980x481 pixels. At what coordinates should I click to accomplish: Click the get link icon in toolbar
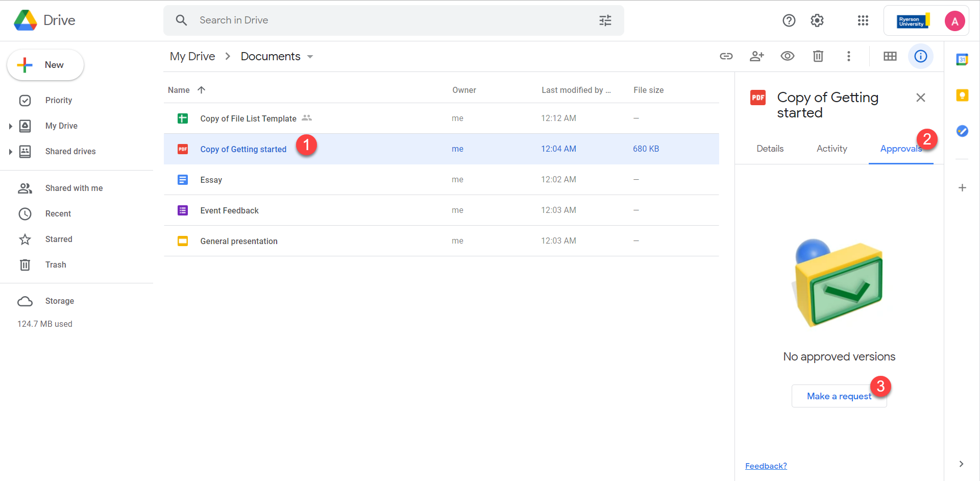coord(726,56)
